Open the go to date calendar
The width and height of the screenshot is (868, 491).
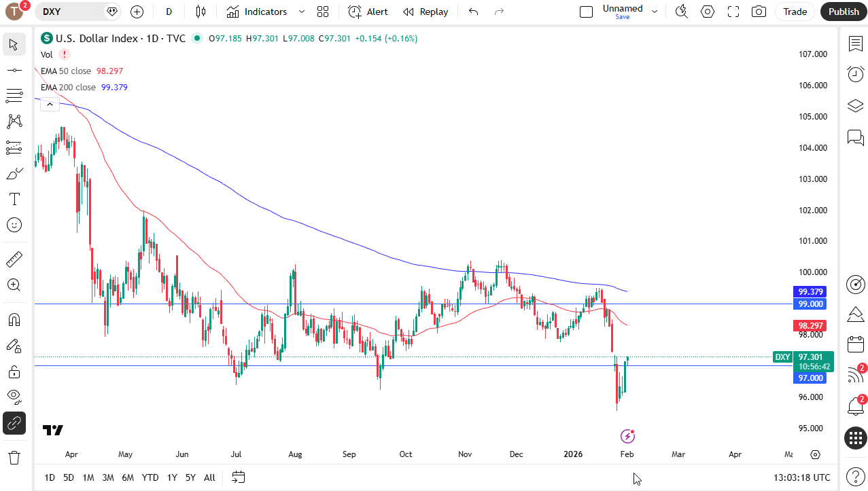[238, 477]
